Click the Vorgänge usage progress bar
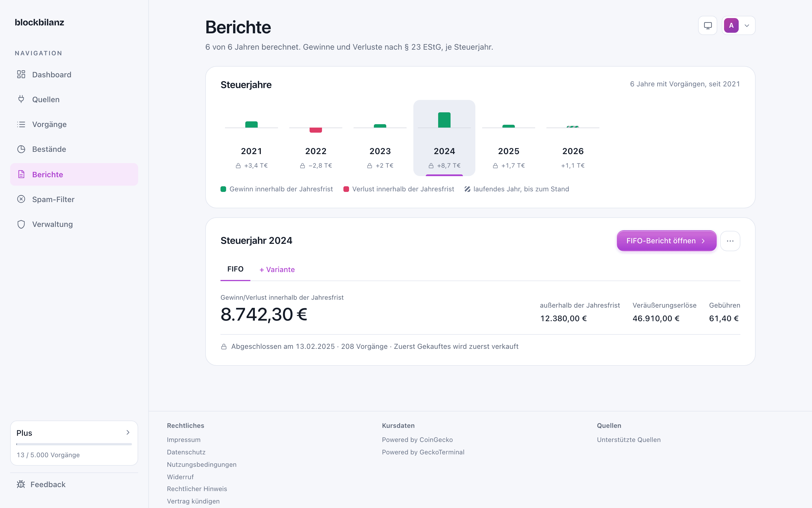Viewport: 812px width, 508px height. [74, 444]
